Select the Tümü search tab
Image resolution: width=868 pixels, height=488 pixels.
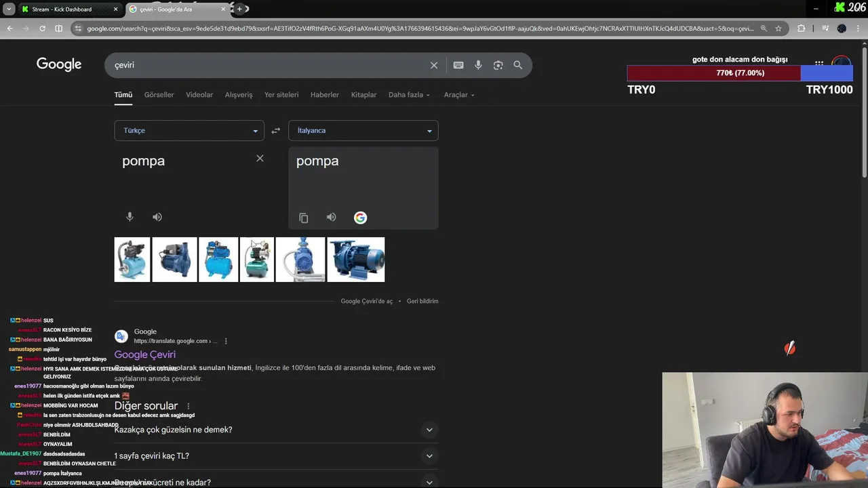tap(123, 95)
